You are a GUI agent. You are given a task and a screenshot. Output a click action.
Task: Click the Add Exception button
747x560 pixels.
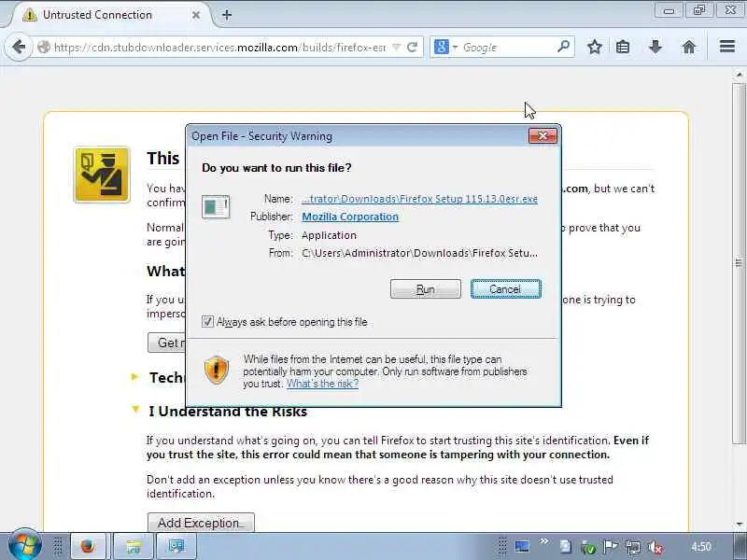point(201,523)
